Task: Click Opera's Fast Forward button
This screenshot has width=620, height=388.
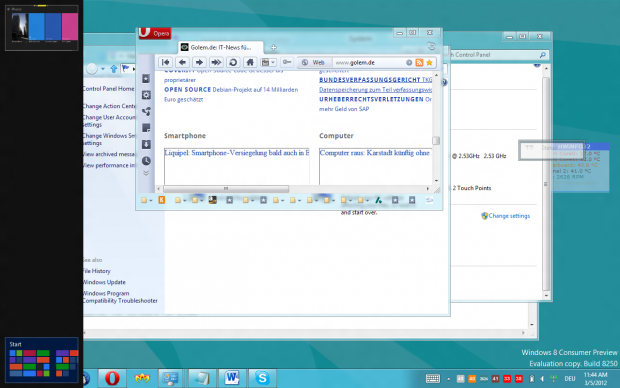Action: (216, 62)
